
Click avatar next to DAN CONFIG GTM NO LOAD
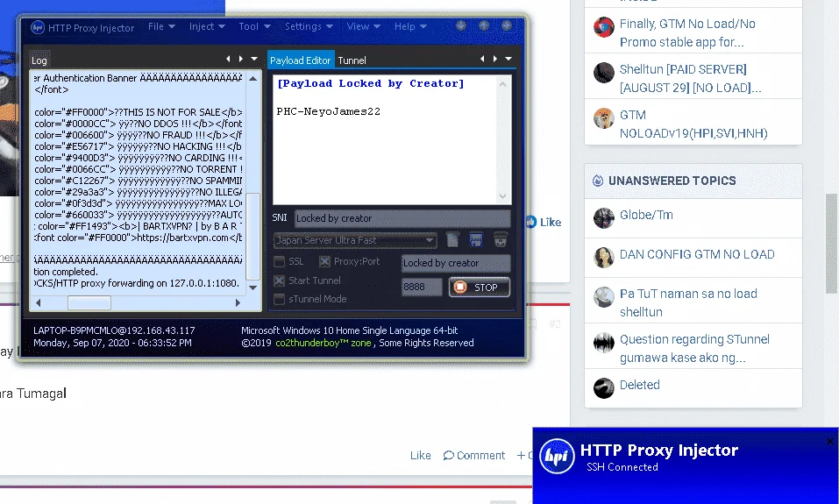tap(603, 258)
